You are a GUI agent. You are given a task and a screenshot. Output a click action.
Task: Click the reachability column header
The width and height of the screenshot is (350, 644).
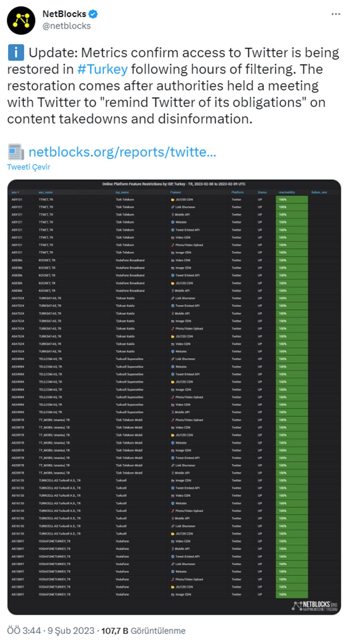tap(286, 192)
